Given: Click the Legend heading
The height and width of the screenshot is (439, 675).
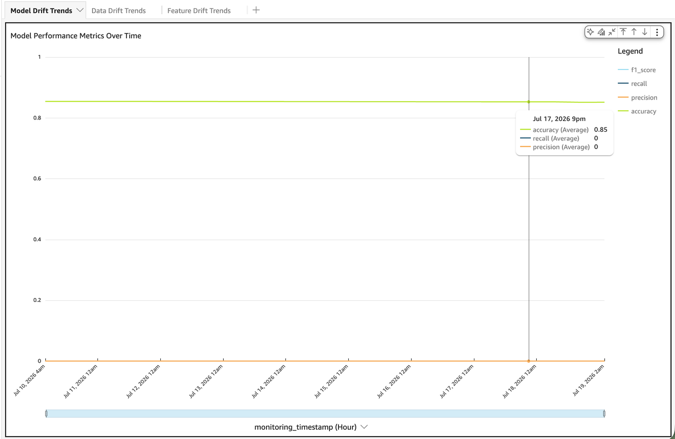Looking at the screenshot, I should point(630,51).
